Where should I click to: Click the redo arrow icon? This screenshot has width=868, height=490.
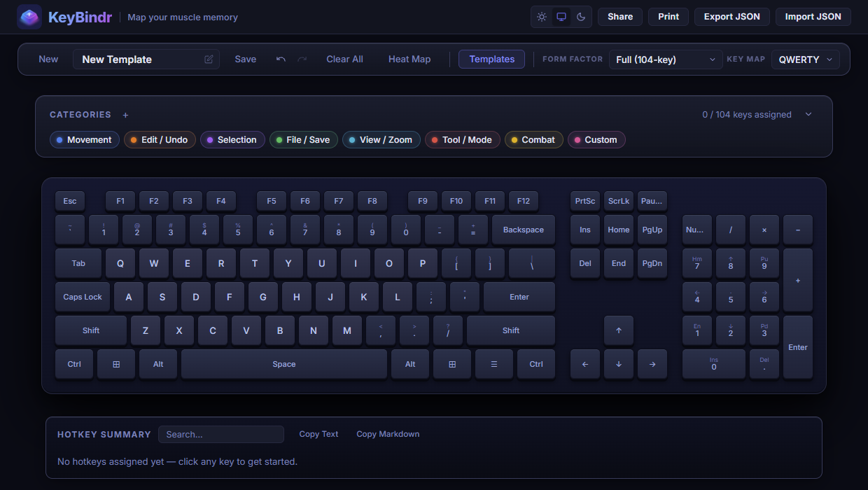(x=302, y=59)
